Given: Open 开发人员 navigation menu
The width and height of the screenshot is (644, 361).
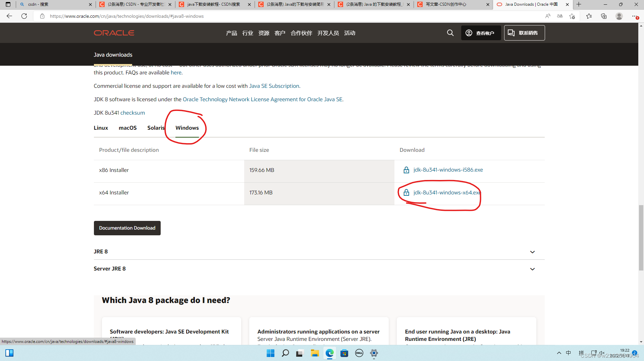Looking at the screenshot, I should click(328, 33).
